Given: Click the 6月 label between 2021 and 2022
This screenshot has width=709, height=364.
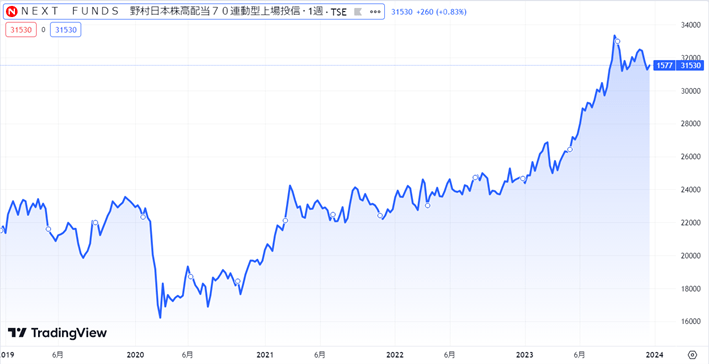Looking at the screenshot, I should tap(320, 354).
